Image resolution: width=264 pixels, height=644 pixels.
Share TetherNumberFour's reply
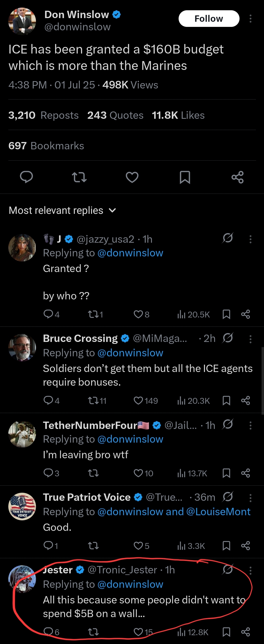point(245,473)
